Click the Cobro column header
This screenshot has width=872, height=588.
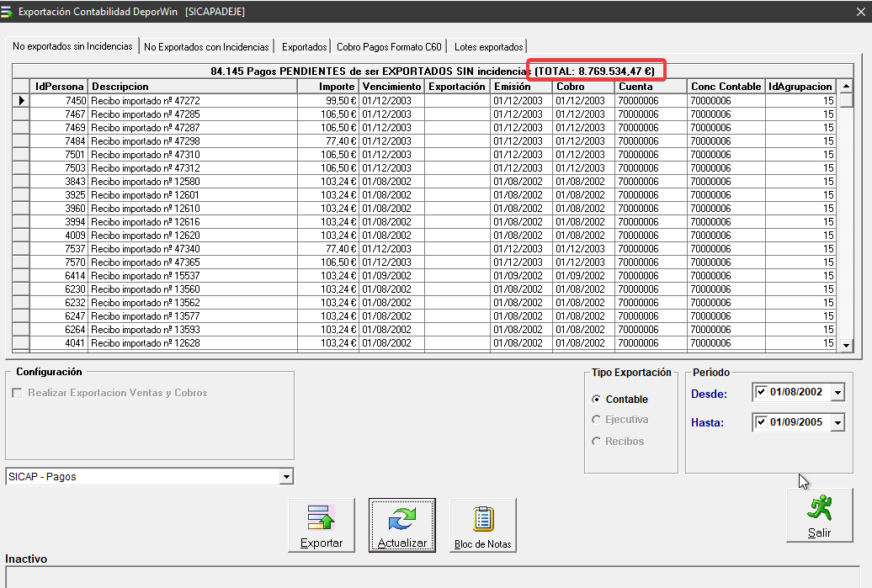(x=583, y=87)
